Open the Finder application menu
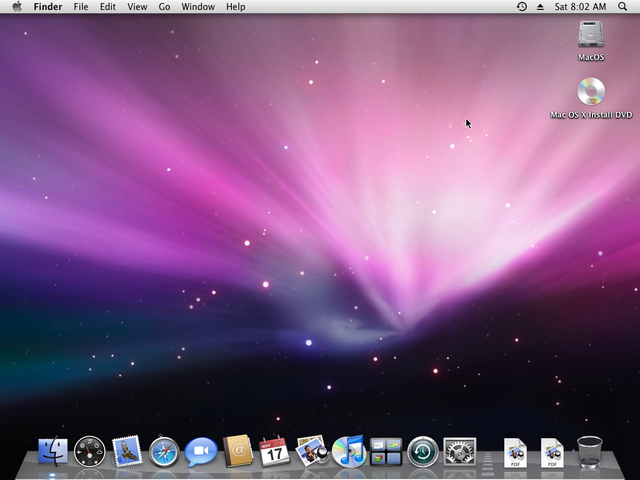The image size is (640, 480). click(48, 7)
